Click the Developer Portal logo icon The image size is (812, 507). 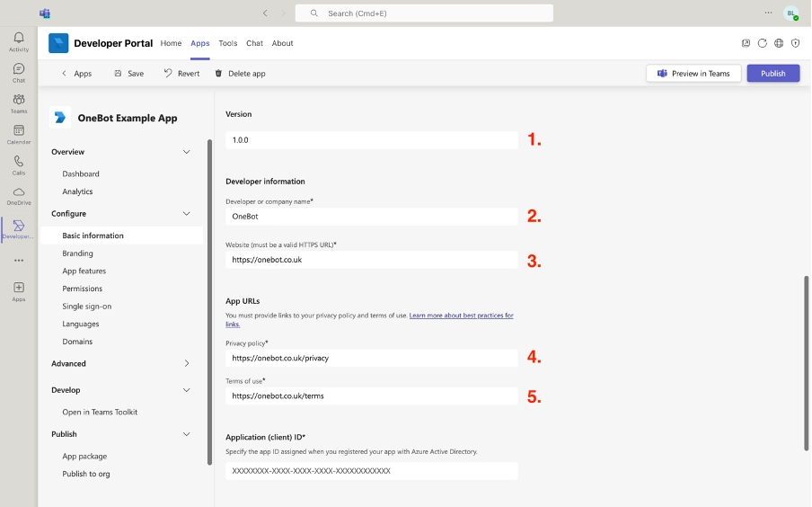pyautogui.click(x=58, y=43)
